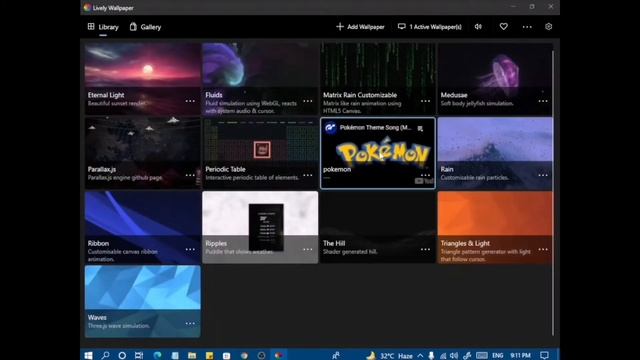Select the Periodic Table wallpaper
Screen dimensions: 640x360
click(x=260, y=153)
